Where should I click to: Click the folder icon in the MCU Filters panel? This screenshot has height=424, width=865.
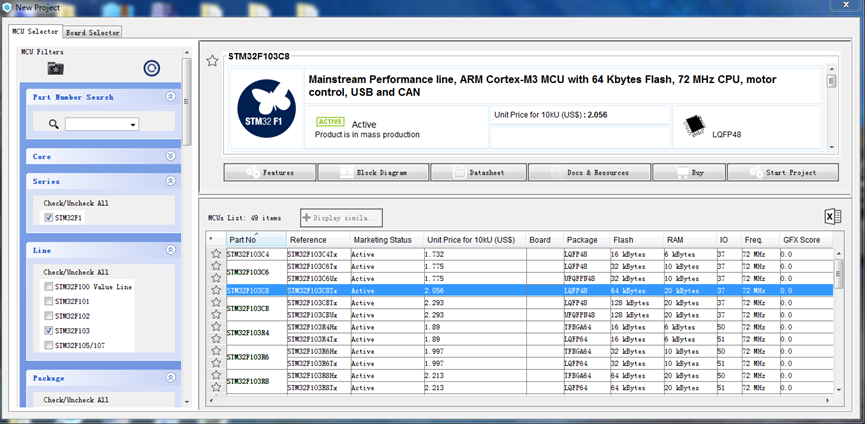point(56,68)
